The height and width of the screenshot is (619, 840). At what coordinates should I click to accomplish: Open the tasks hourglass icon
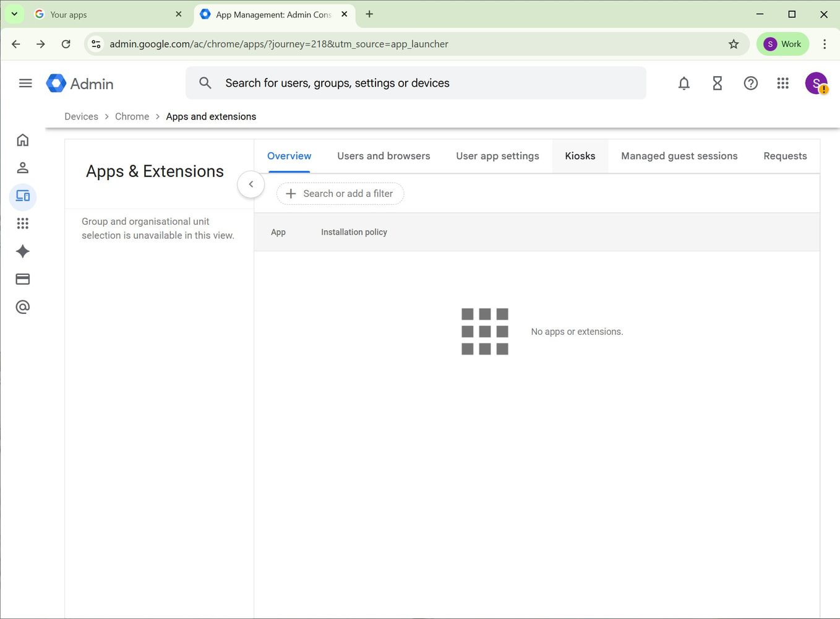point(717,83)
